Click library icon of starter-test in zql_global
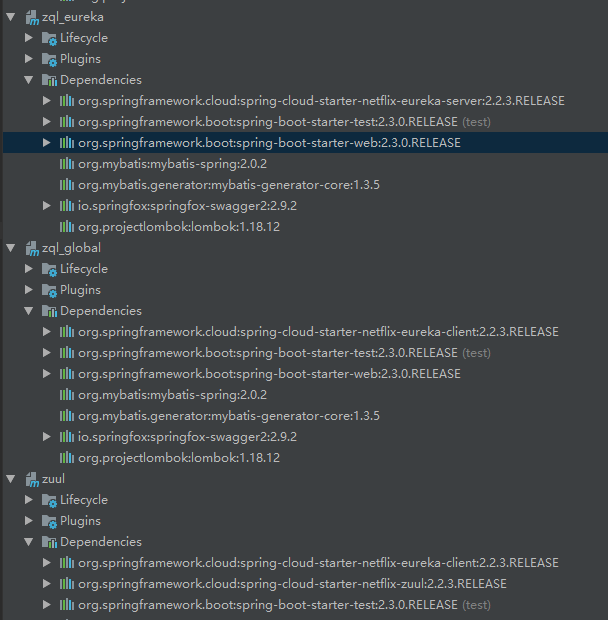 click(x=67, y=353)
